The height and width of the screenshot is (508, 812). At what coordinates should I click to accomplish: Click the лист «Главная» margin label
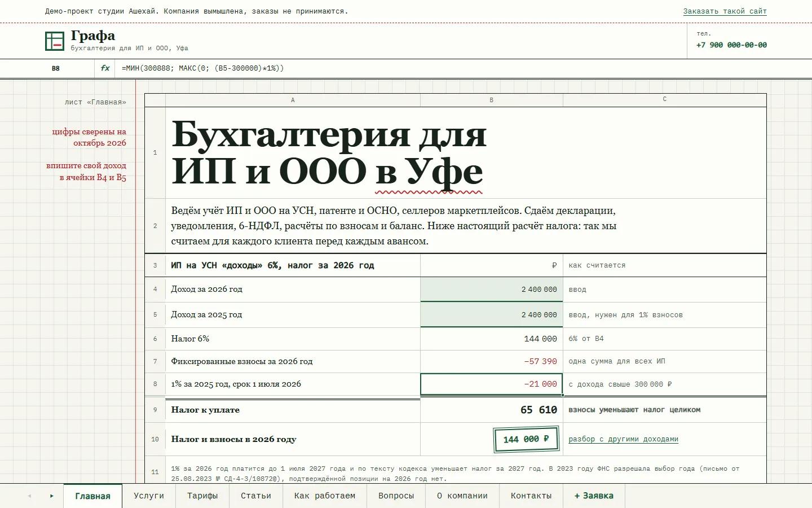[95, 102]
